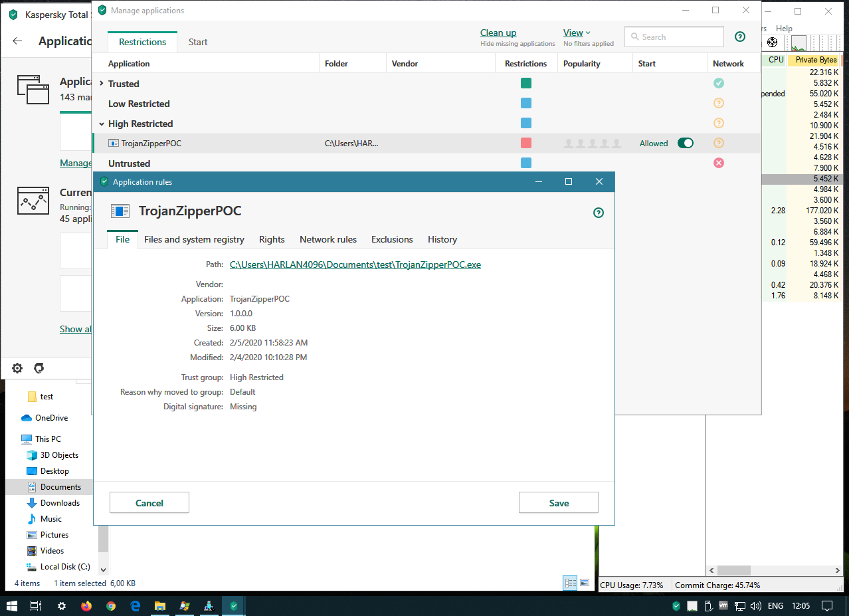The width and height of the screenshot is (849, 616).
Task: Click the Untrusted blue restrictions swatch
Action: [526, 163]
